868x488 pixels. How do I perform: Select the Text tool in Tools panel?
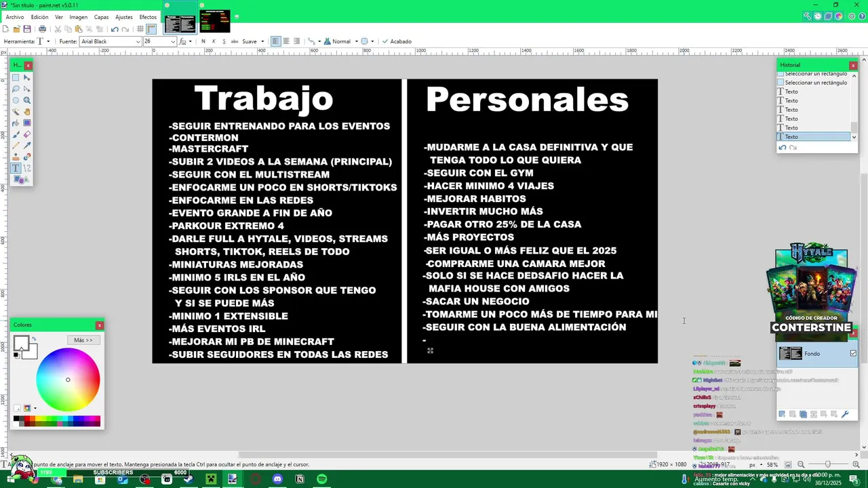[16, 168]
